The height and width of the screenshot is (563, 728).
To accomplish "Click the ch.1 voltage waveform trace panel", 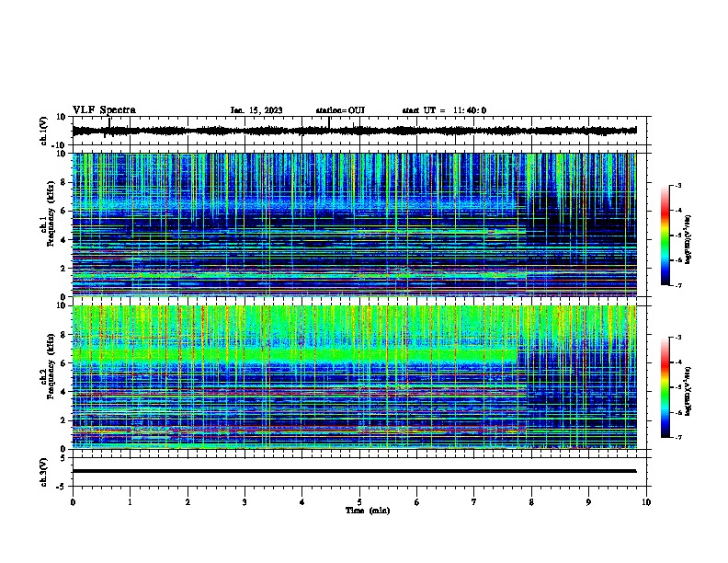I will tap(359, 131).
